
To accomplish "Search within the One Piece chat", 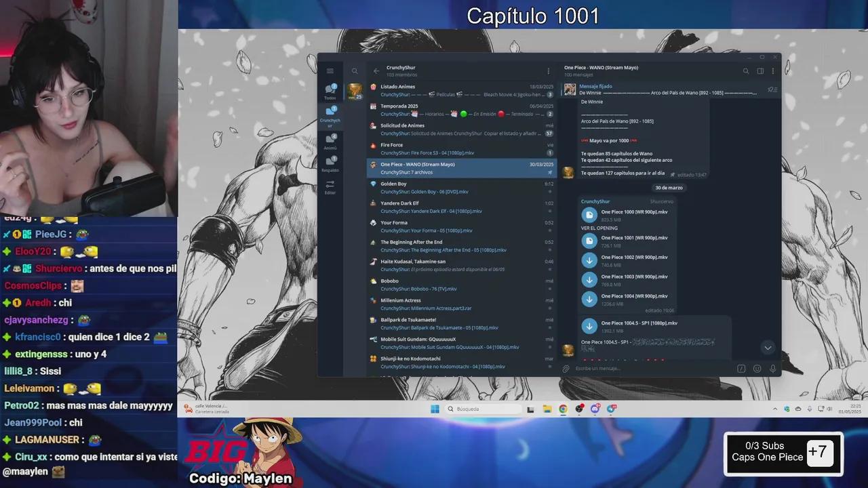I will pos(746,71).
